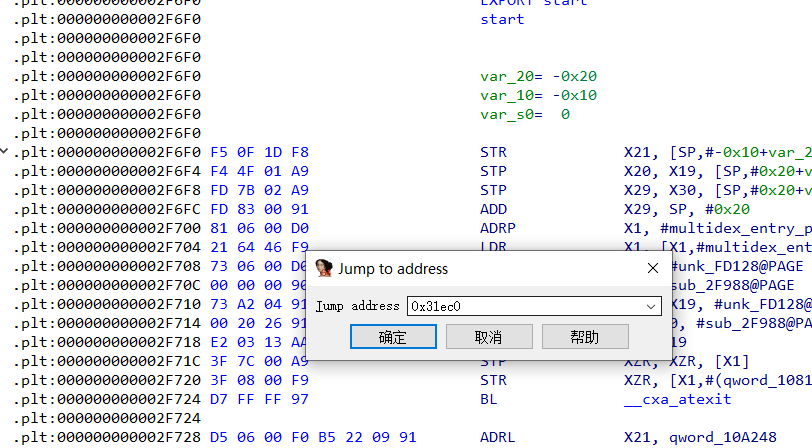Screen dimensions: 812x448
Task: Select the __cxa_atexit function reference
Action: click(x=677, y=399)
